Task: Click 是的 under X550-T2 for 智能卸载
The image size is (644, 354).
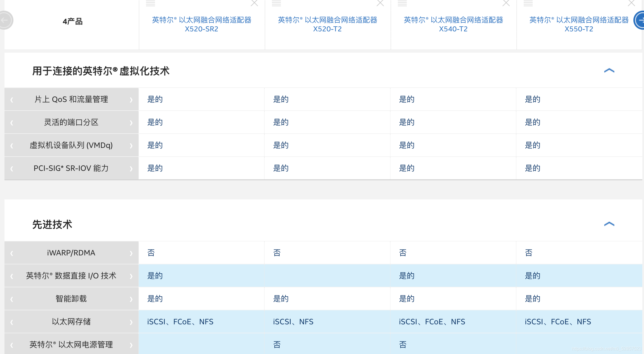Action: click(533, 299)
